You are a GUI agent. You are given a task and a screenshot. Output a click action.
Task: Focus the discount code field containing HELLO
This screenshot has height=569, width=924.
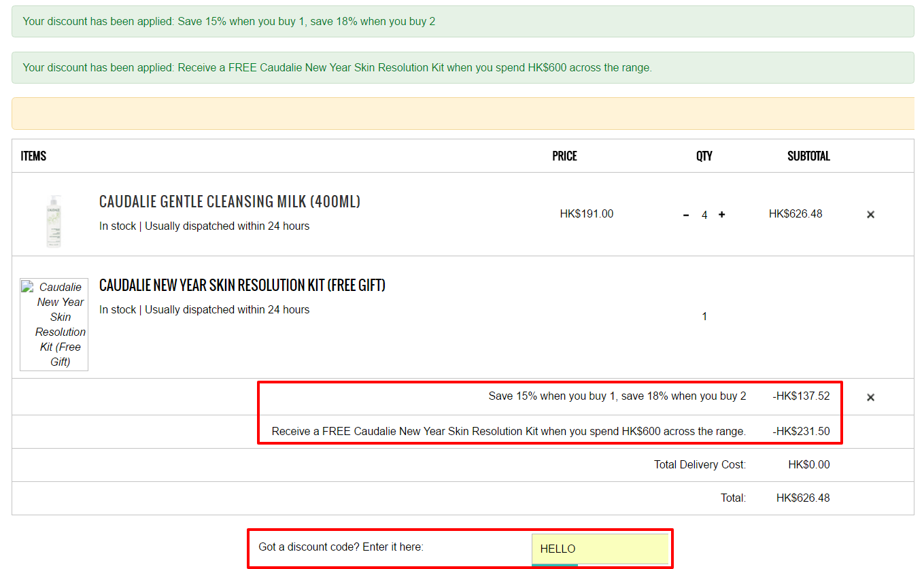tap(600, 549)
